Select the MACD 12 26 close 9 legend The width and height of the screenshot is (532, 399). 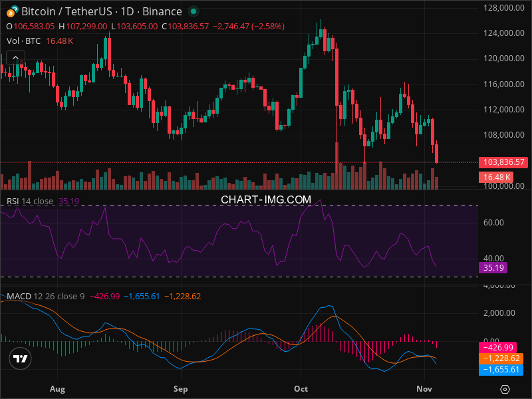[45, 296]
